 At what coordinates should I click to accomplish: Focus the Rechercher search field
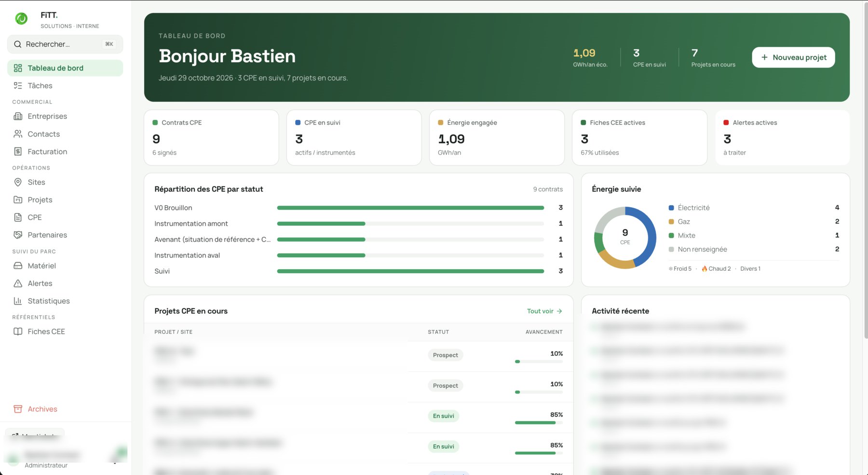[65, 44]
